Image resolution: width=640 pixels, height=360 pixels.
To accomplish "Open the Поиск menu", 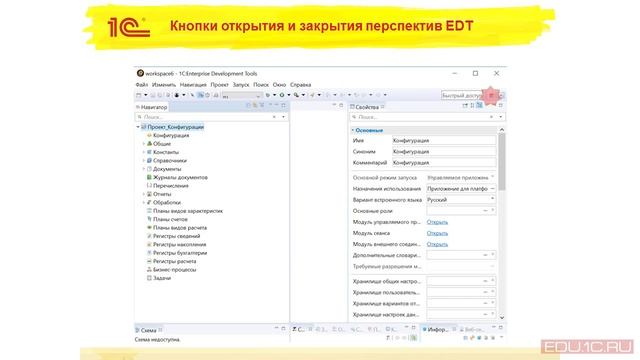I will point(261,85).
